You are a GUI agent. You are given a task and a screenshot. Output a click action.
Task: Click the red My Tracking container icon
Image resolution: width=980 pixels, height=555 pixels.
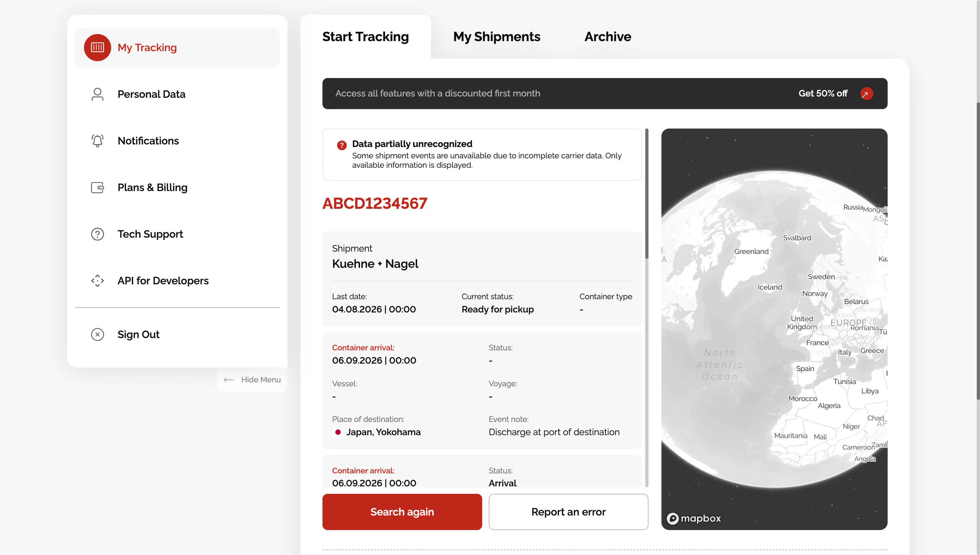(97, 47)
